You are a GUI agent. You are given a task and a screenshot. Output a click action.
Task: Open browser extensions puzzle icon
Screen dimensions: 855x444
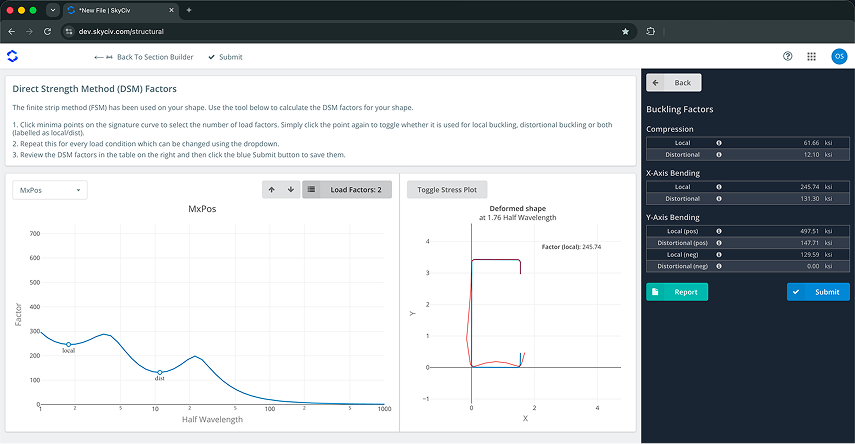click(651, 32)
